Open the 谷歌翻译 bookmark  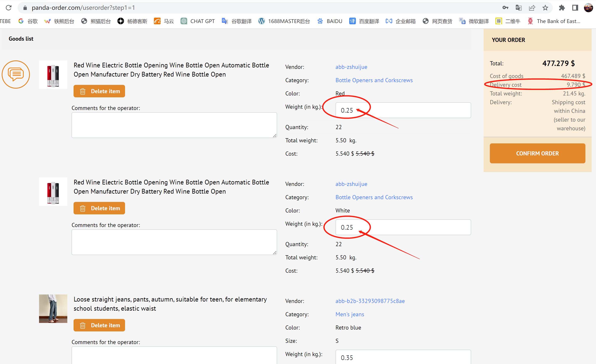pyautogui.click(x=237, y=21)
